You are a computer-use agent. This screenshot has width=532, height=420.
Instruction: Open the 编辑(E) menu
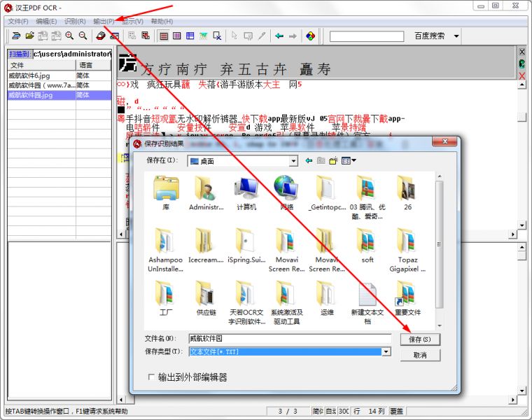(x=46, y=22)
